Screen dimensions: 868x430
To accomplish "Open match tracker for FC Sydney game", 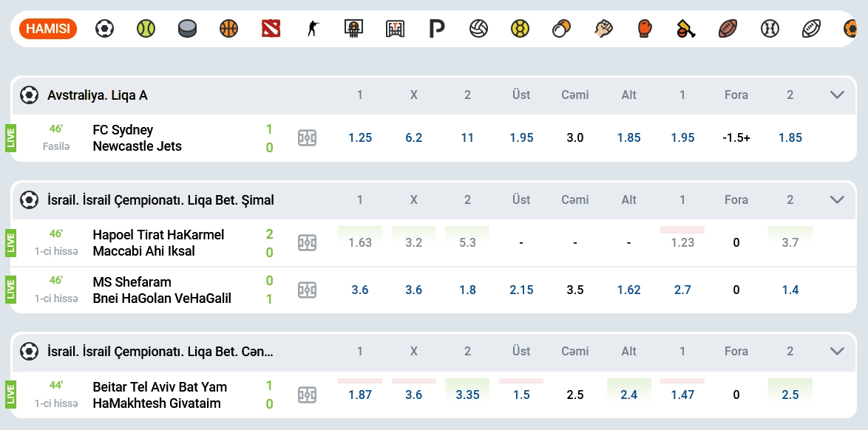I will 307,138.
